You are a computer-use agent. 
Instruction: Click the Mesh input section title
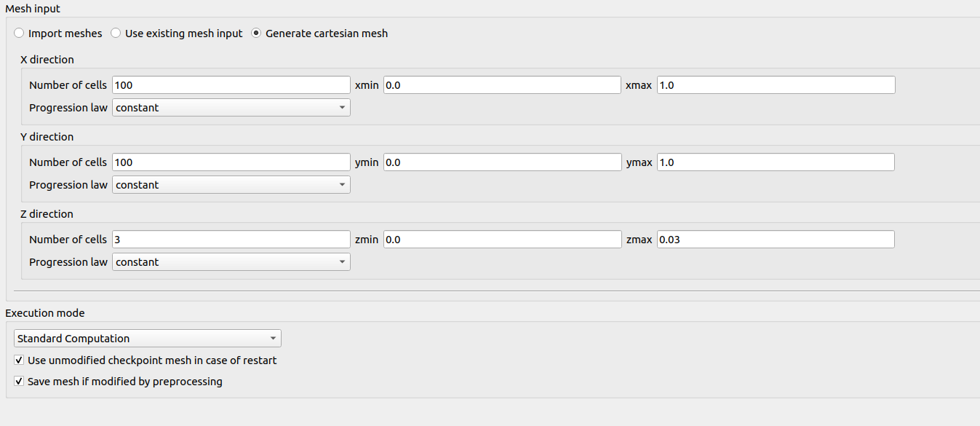[x=33, y=9]
